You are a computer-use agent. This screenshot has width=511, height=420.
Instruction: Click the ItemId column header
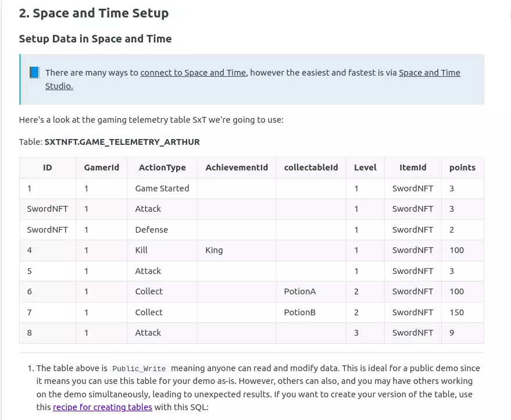click(413, 168)
